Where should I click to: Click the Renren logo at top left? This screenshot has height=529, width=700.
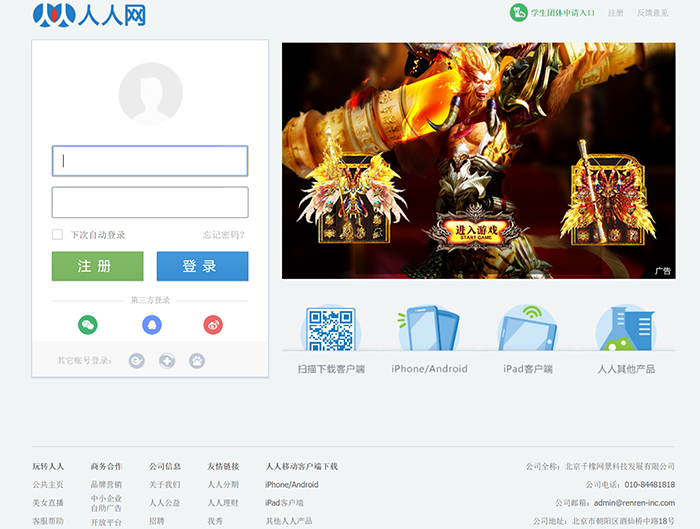click(89, 15)
